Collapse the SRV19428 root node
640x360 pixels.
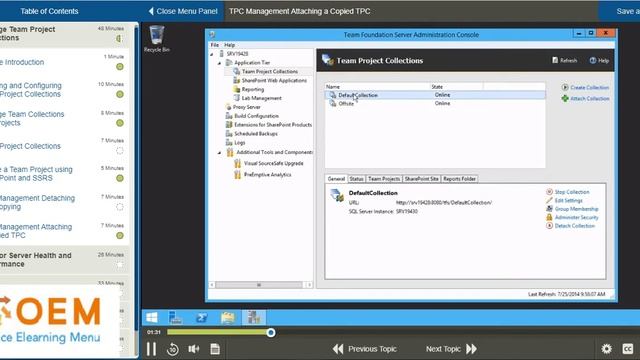point(212,54)
